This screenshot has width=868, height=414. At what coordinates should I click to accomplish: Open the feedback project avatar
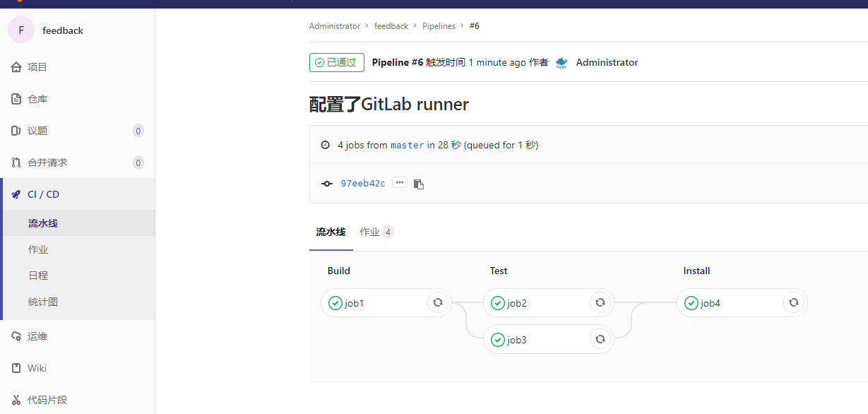click(x=21, y=30)
